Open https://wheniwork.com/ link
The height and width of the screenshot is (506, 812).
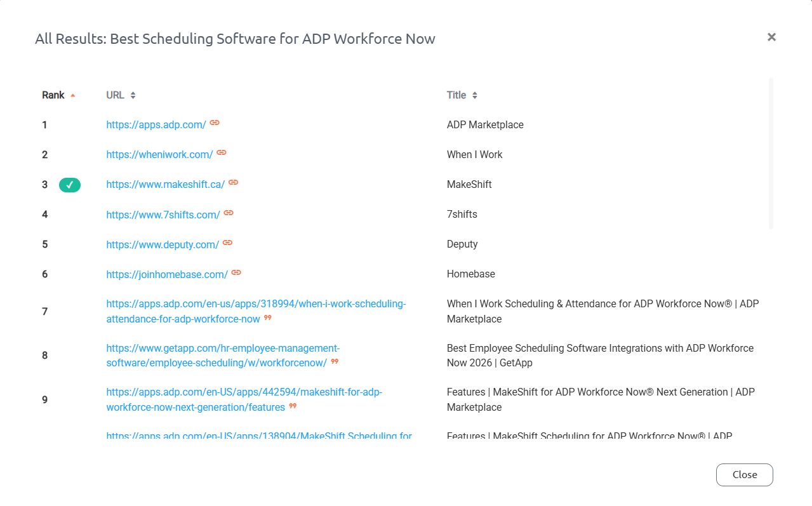[159, 155]
